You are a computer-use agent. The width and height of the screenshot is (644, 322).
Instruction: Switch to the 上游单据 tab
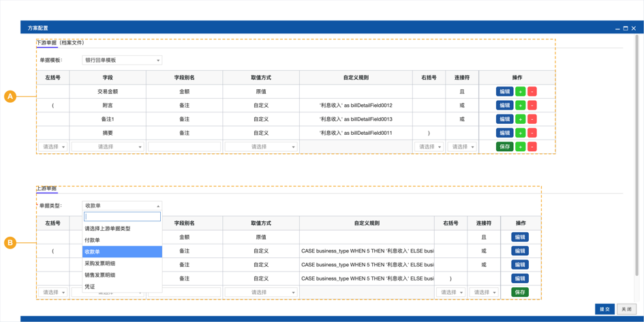(47, 189)
